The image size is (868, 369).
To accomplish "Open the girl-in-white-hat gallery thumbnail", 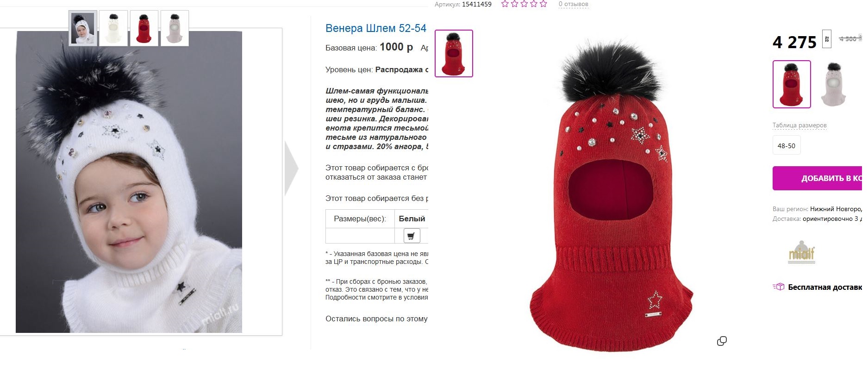I will (x=83, y=28).
